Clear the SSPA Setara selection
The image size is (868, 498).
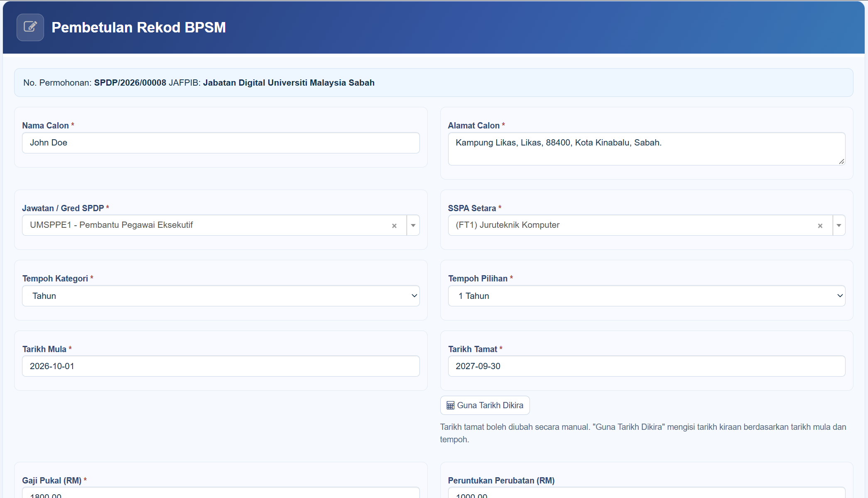[x=820, y=226]
